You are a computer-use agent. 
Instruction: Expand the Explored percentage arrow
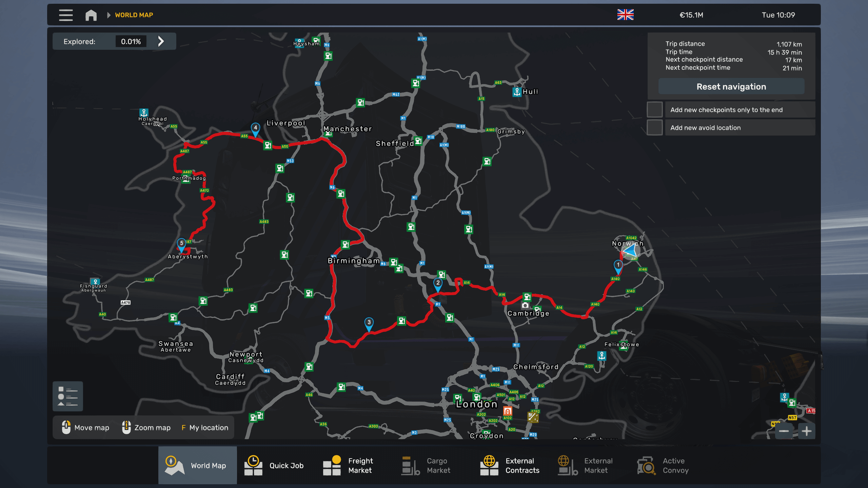click(161, 41)
